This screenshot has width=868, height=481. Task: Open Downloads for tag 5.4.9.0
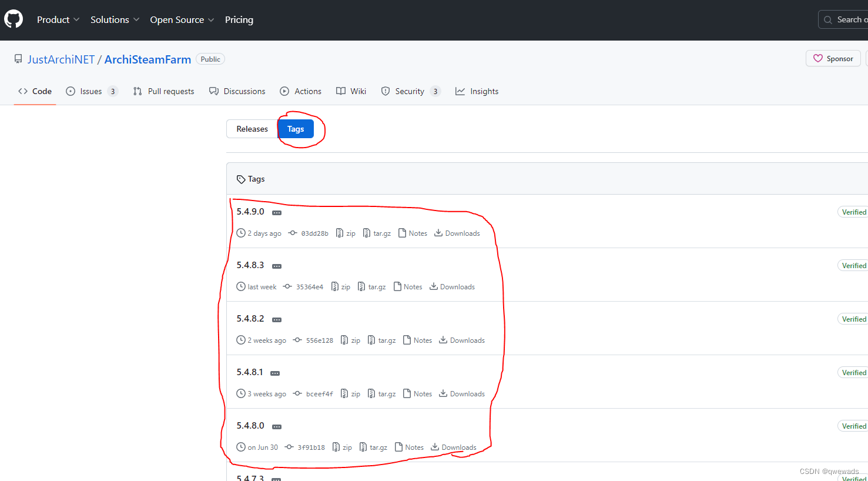pos(457,233)
